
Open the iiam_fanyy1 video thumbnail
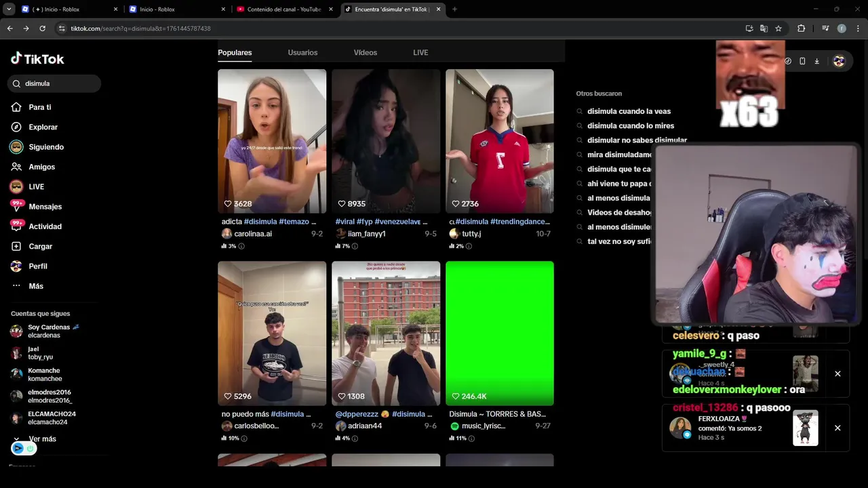tap(386, 141)
